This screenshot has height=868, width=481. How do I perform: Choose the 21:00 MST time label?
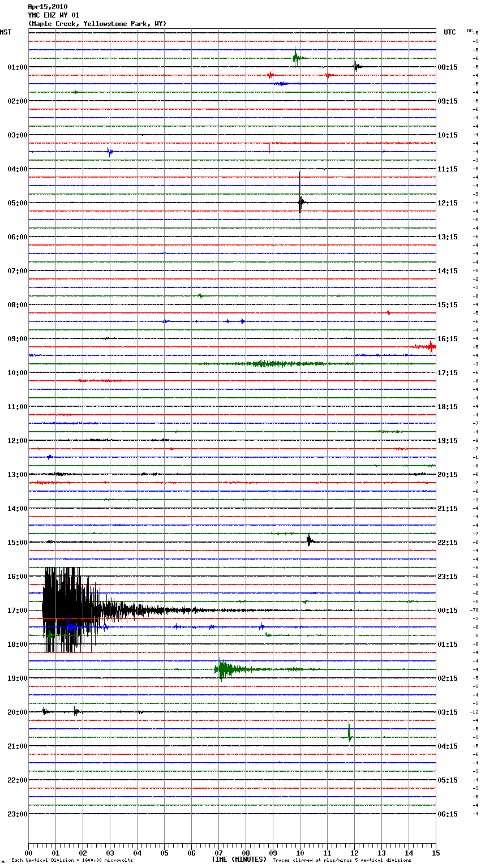(17, 746)
